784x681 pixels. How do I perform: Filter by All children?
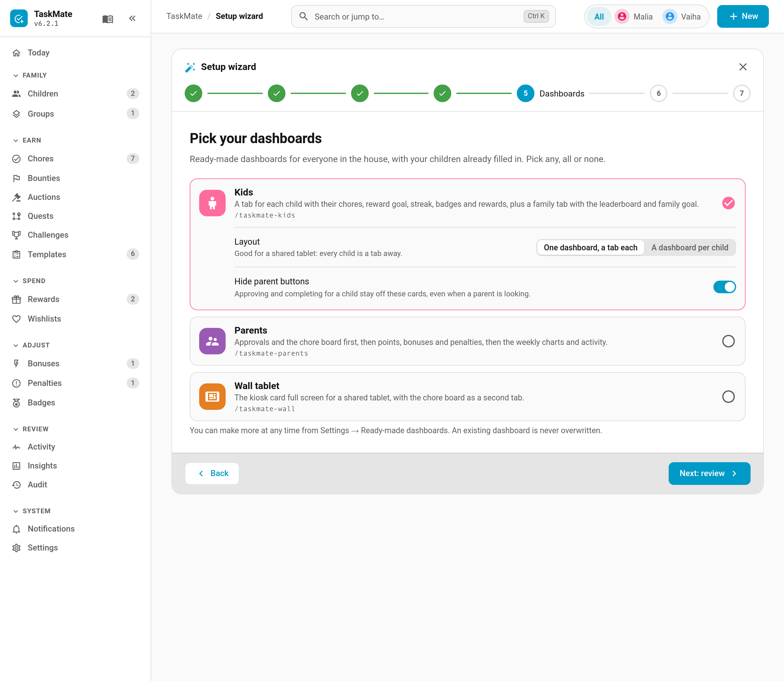tap(599, 17)
